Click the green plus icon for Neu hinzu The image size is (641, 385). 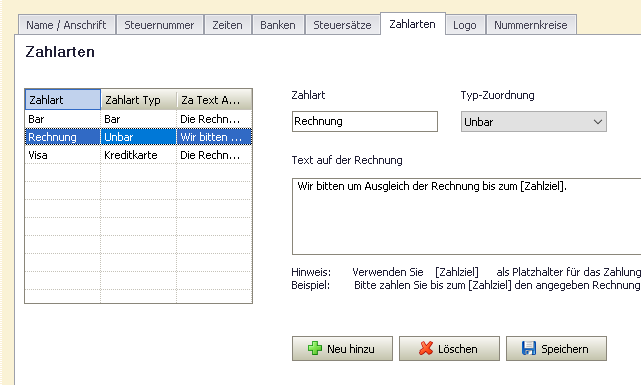(315, 348)
